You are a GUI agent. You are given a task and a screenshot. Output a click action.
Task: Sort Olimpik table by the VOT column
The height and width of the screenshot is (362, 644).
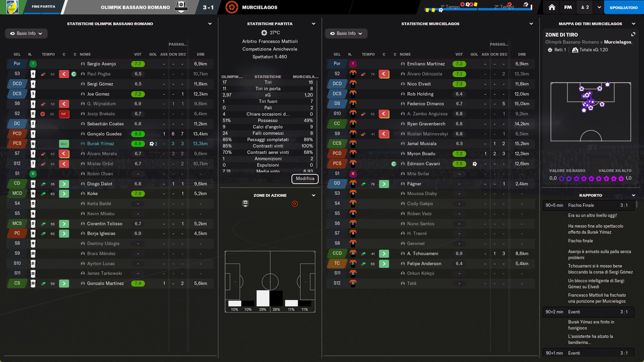tap(137, 54)
